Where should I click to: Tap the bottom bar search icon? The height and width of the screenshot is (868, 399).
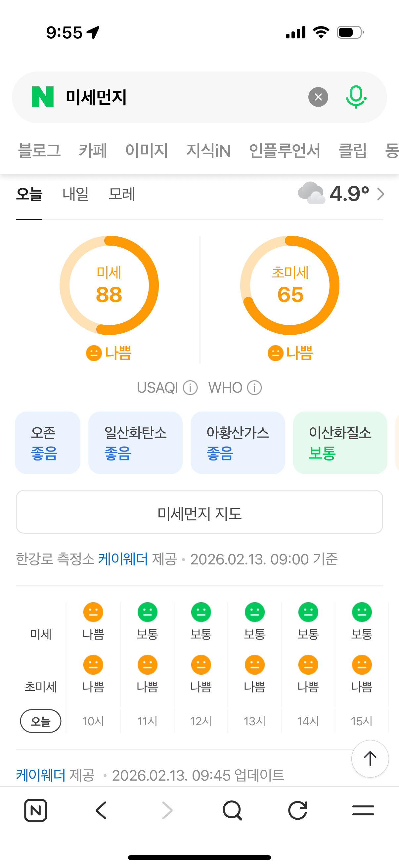(x=232, y=810)
